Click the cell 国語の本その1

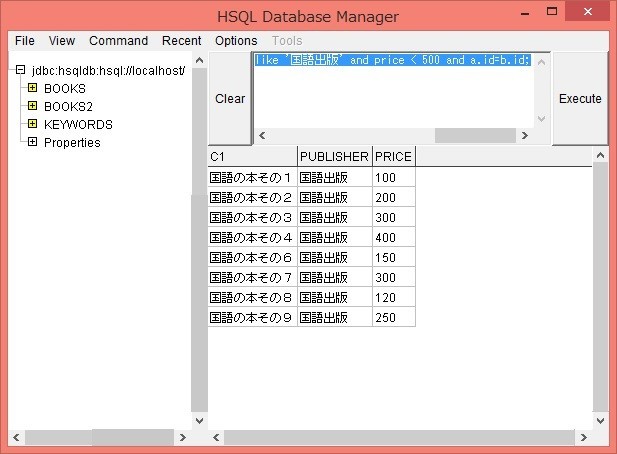point(253,177)
